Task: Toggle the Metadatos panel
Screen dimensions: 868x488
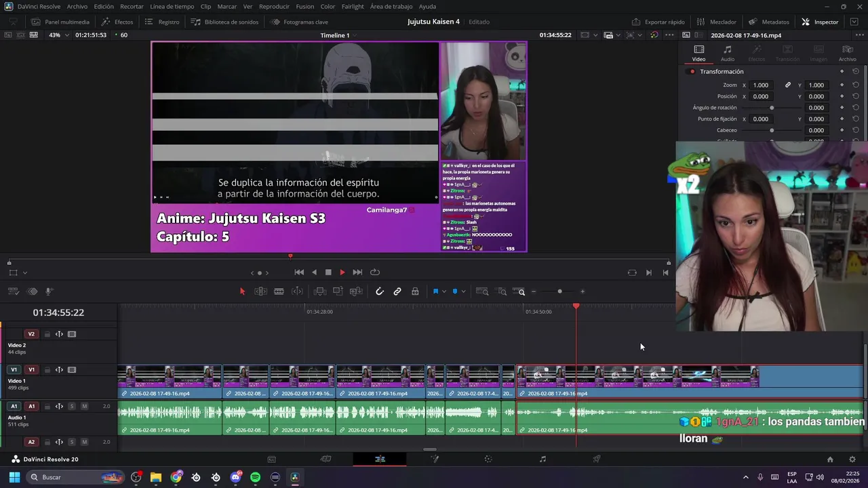Action: [769, 22]
